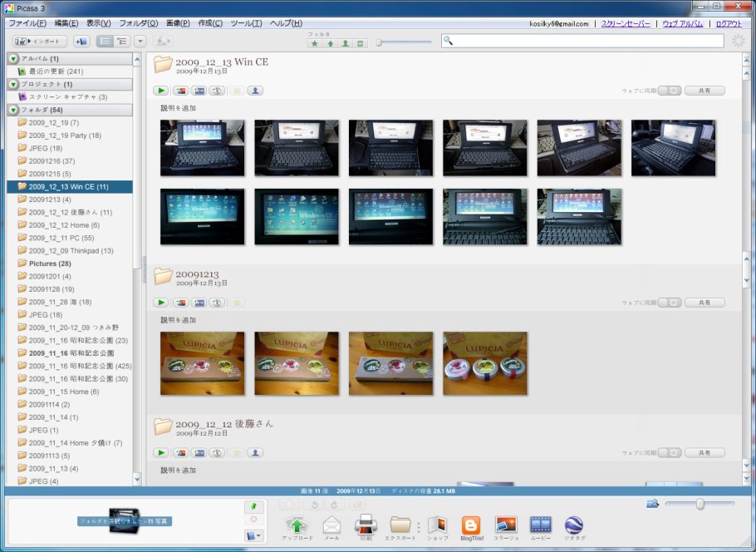Open the view options dropdown arrow
Viewport: 756px width, 552px height.
click(140, 42)
